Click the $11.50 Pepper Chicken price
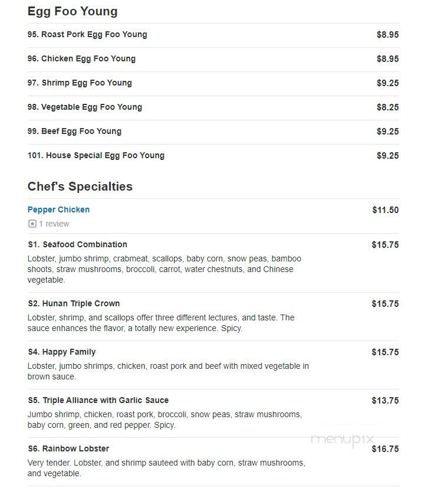This screenshot has width=448, height=488. [386, 210]
